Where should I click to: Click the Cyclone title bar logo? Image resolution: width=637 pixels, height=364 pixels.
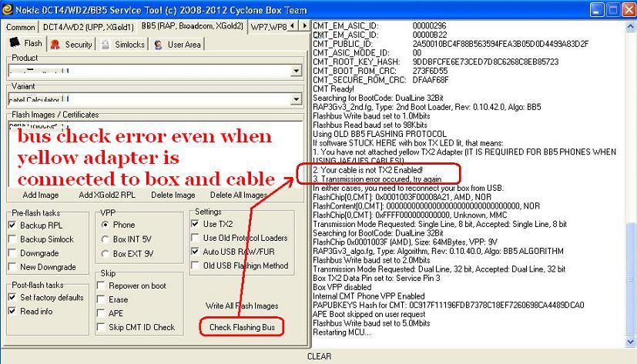click(x=7, y=9)
